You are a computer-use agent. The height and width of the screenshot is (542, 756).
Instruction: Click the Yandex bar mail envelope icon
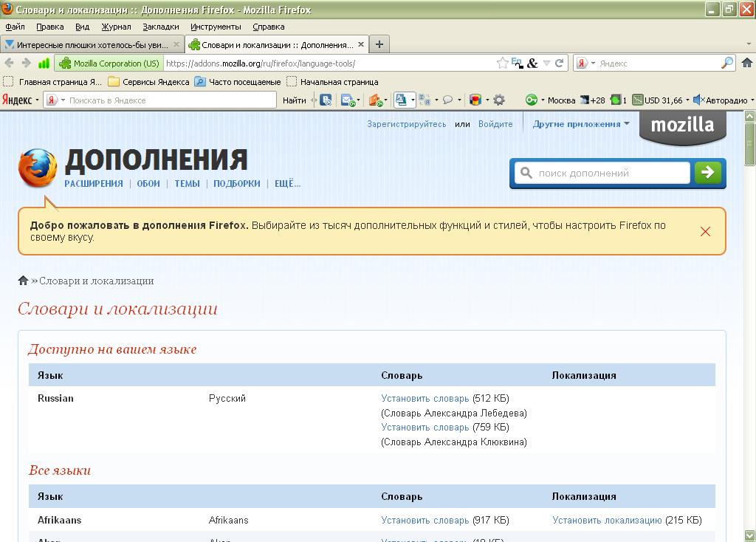(348, 100)
